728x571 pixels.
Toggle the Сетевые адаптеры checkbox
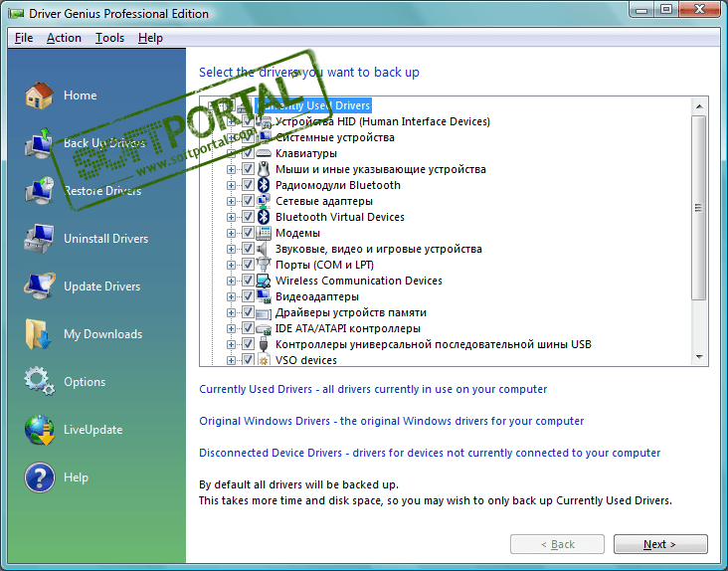point(248,201)
